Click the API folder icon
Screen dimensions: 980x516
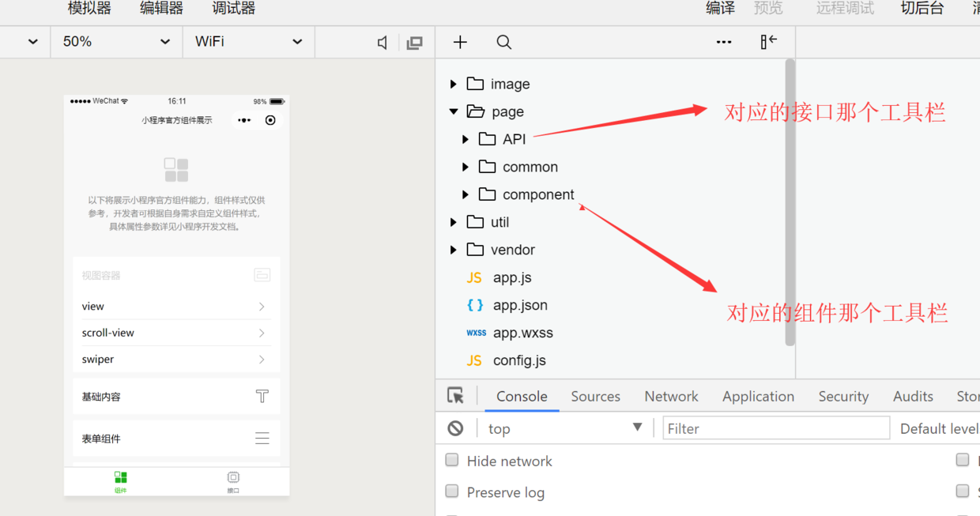[x=488, y=139]
